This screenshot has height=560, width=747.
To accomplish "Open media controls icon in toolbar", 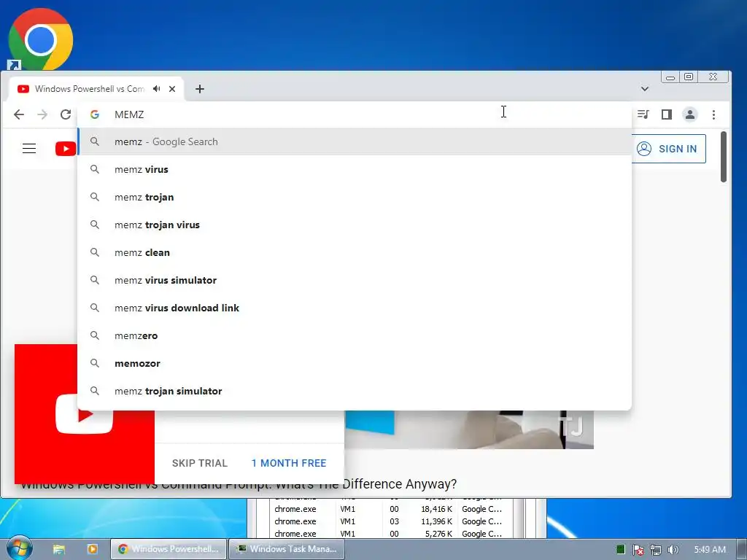I will tap(643, 114).
